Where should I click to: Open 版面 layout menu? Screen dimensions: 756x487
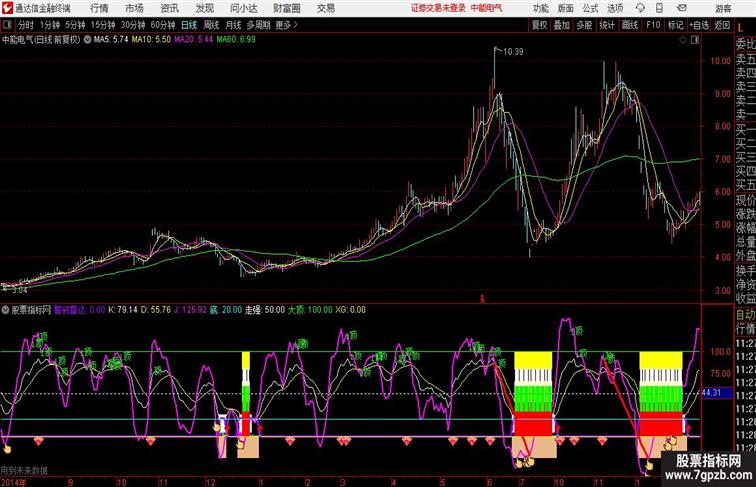566,8
